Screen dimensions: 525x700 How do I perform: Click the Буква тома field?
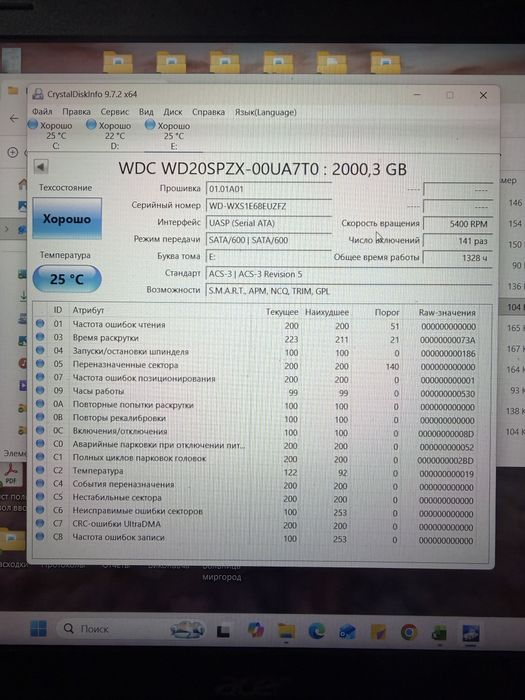(268, 257)
